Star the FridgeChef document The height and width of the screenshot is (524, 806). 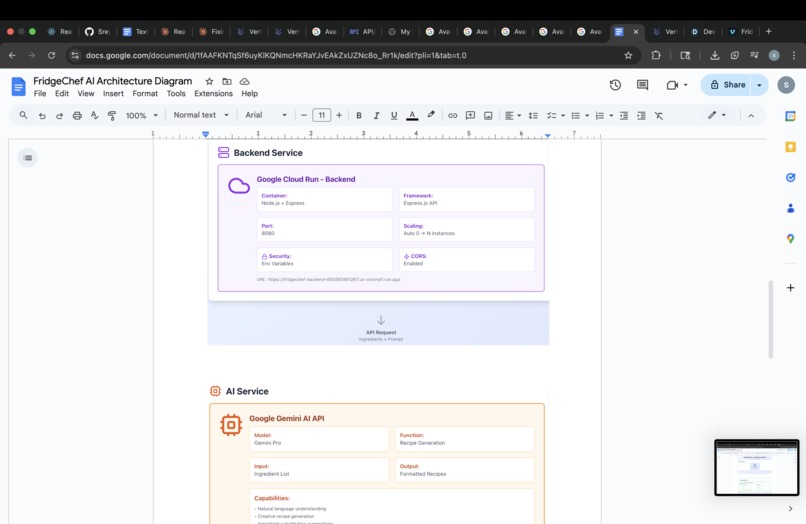click(209, 81)
